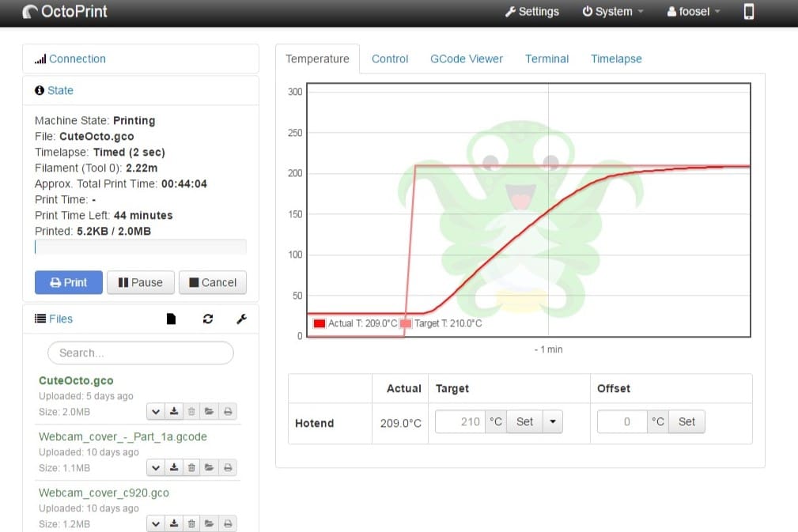Screen dimensions: 798x532
Task: Edit the Hotend offset field
Action: click(622, 421)
